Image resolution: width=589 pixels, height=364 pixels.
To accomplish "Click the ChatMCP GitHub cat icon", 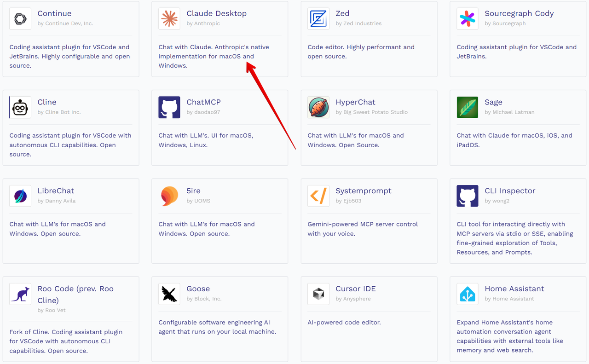I will pos(169,107).
